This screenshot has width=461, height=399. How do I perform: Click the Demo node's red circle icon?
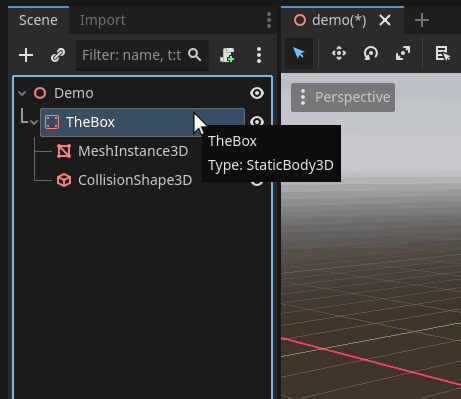40,93
